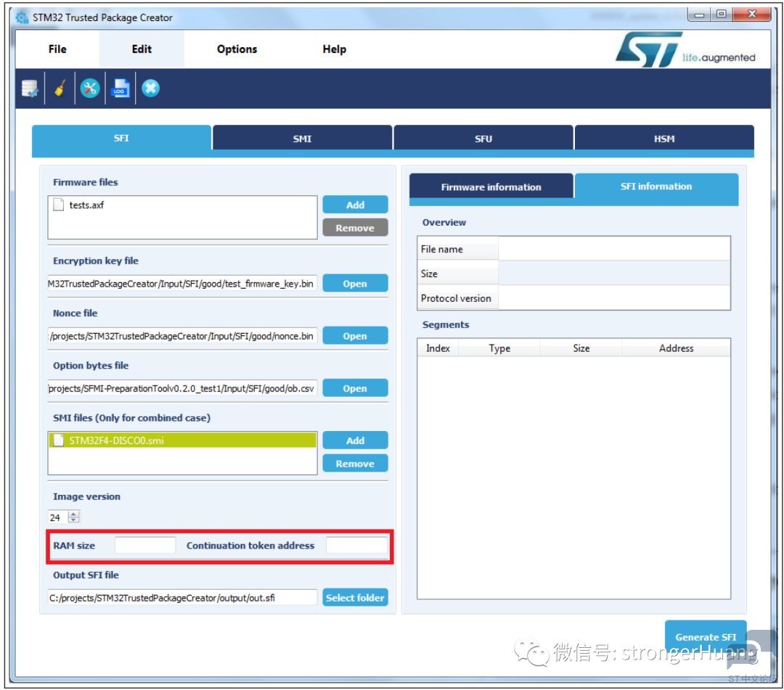Click the Generate SFI button
The image size is (784, 690).
(x=706, y=636)
